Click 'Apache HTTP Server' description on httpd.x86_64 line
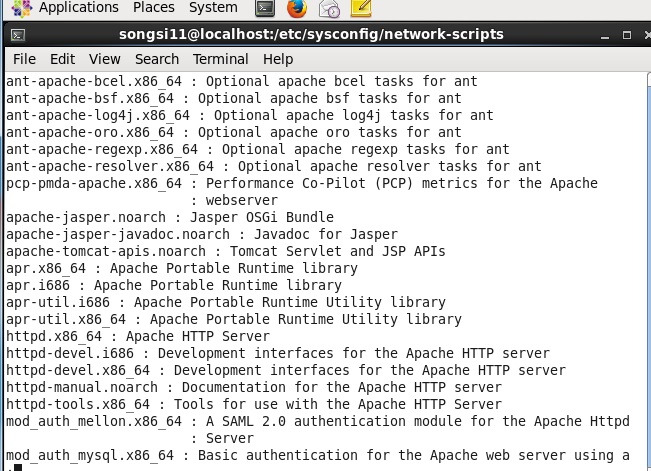This screenshot has height=471, width=651. [x=198, y=337]
